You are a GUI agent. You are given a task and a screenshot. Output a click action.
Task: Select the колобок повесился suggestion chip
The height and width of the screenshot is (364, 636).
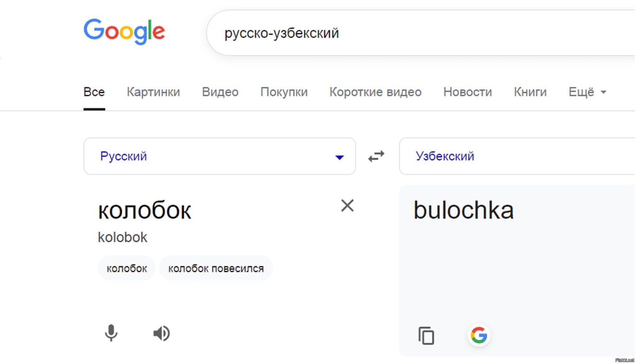[216, 268]
